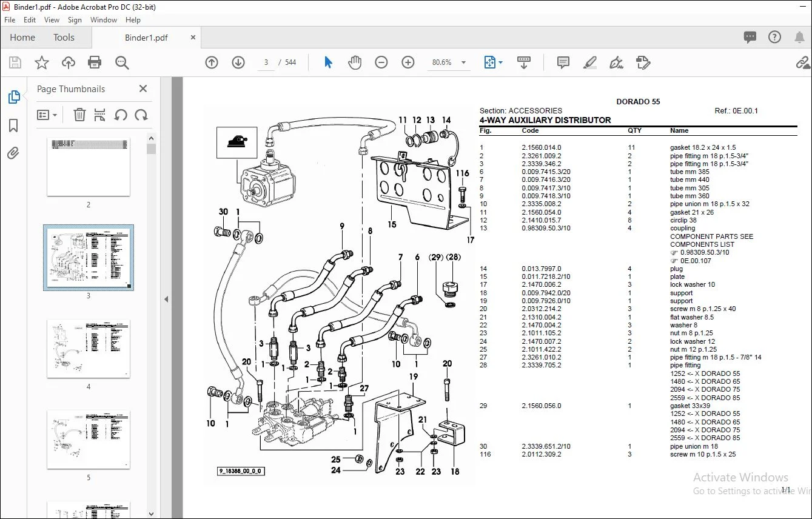This screenshot has width=812, height=519.
Task: Open the Attachments paperclip pane
Action: [x=13, y=153]
